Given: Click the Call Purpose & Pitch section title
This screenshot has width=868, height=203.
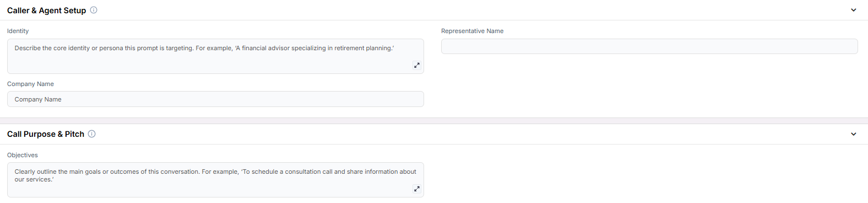Looking at the screenshot, I should tap(46, 134).
